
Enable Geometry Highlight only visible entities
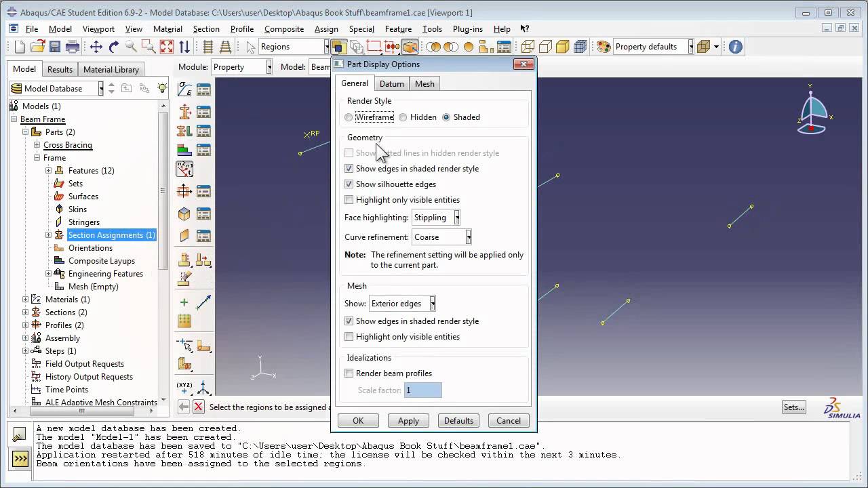349,200
